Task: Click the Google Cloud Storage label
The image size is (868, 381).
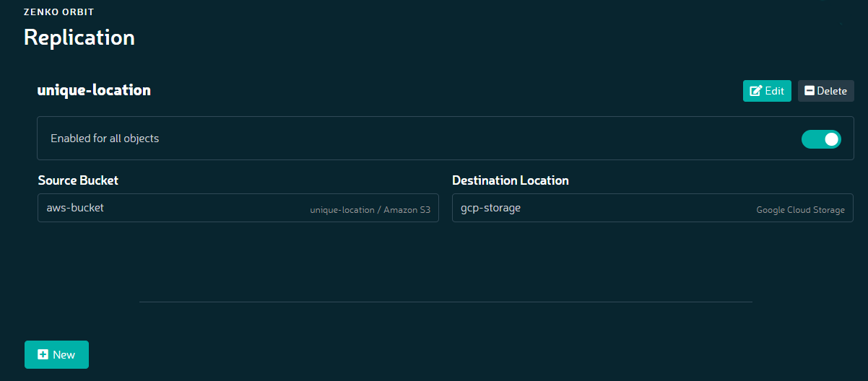Action: 800,210
